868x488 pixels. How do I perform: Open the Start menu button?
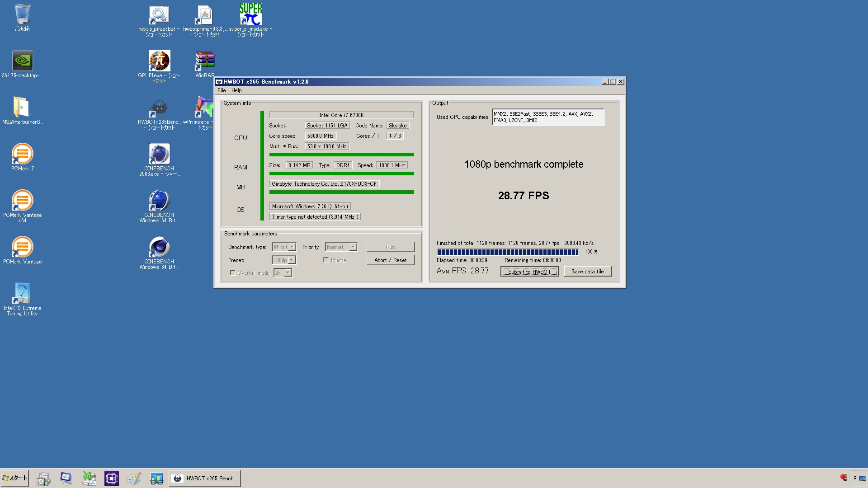coord(15,478)
